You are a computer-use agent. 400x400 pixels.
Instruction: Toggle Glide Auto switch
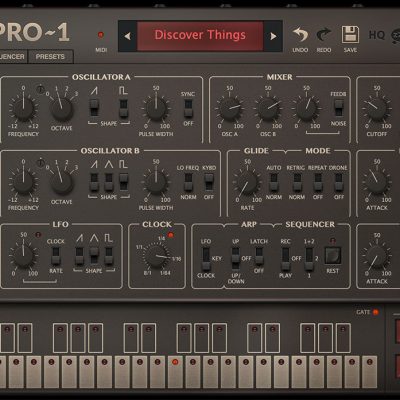pos(274,182)
